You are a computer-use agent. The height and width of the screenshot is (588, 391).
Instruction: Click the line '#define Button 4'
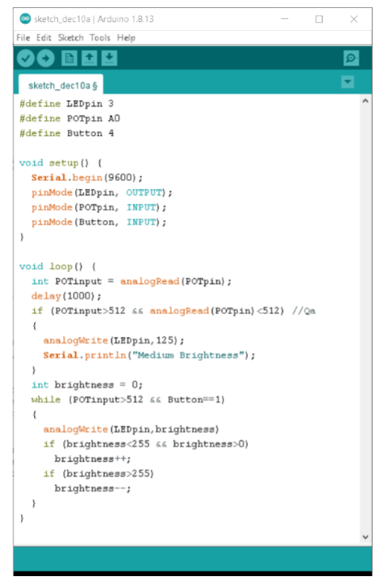click(x=66, y=133)
